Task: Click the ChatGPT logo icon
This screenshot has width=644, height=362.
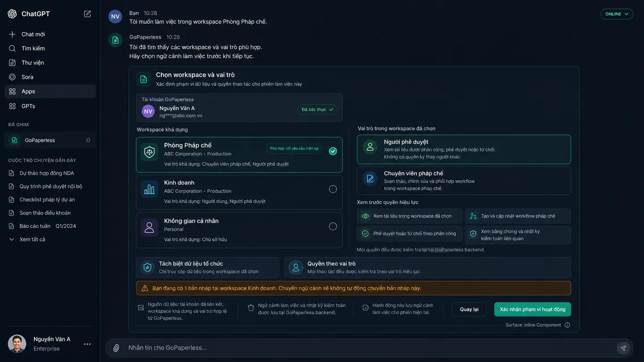Action: pyautogui.click(x=13, y=14)
